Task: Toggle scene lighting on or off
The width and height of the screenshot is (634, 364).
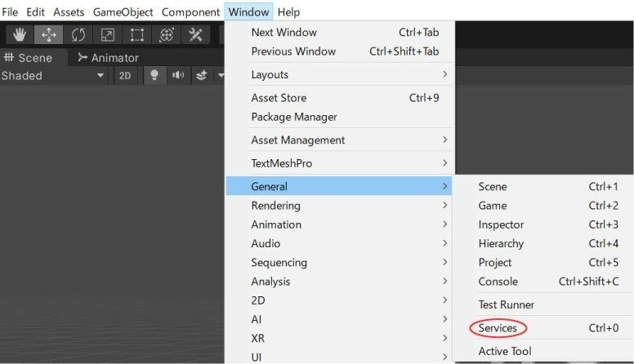Action: coord(152,76)
